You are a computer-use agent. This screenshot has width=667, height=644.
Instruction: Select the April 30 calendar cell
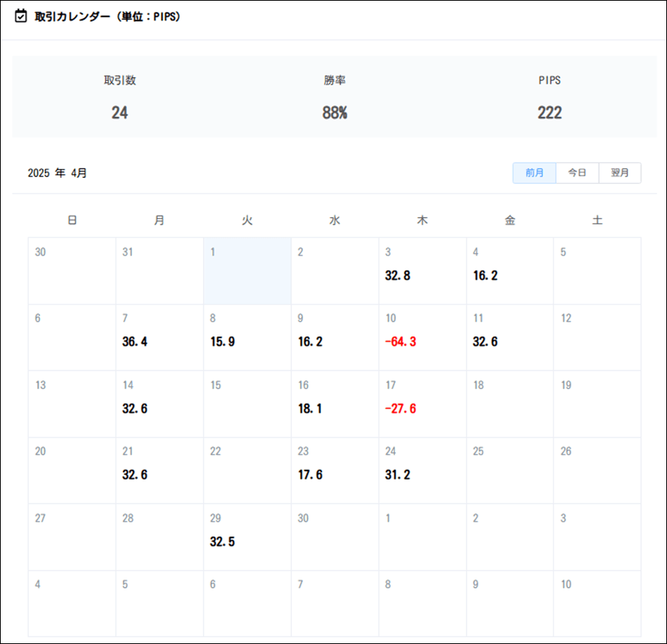pyautogui.click(x=335, y=537)
